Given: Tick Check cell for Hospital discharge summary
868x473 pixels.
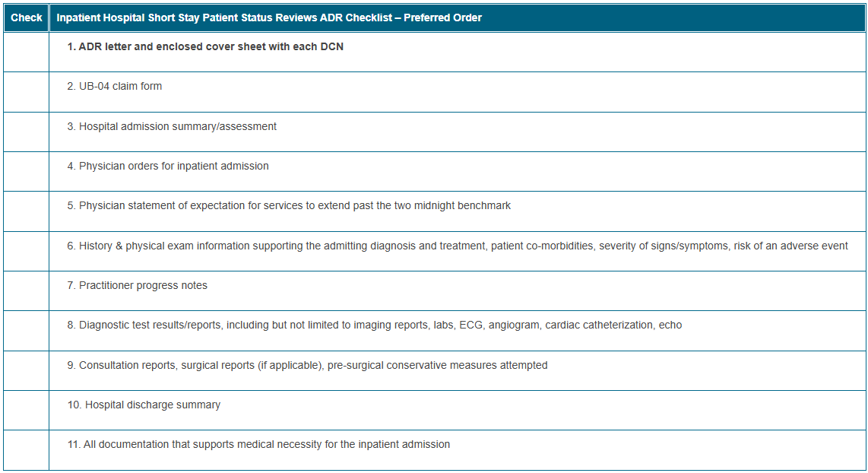Looking at the screenshot, I should click(x=26, y=410).
